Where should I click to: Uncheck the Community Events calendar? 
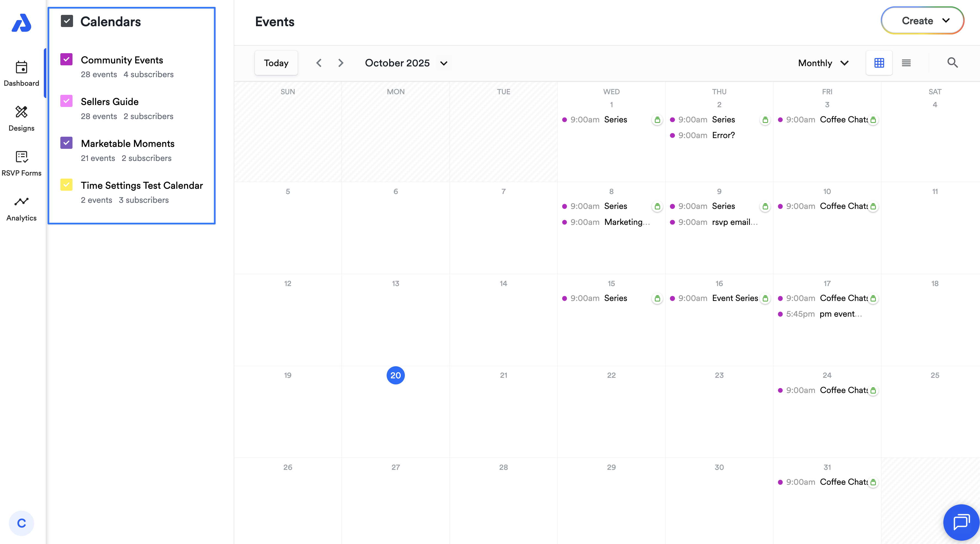coord(67,59)
